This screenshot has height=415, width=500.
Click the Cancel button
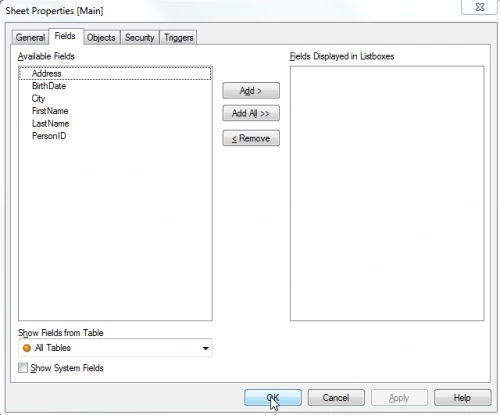coord(336,398)
